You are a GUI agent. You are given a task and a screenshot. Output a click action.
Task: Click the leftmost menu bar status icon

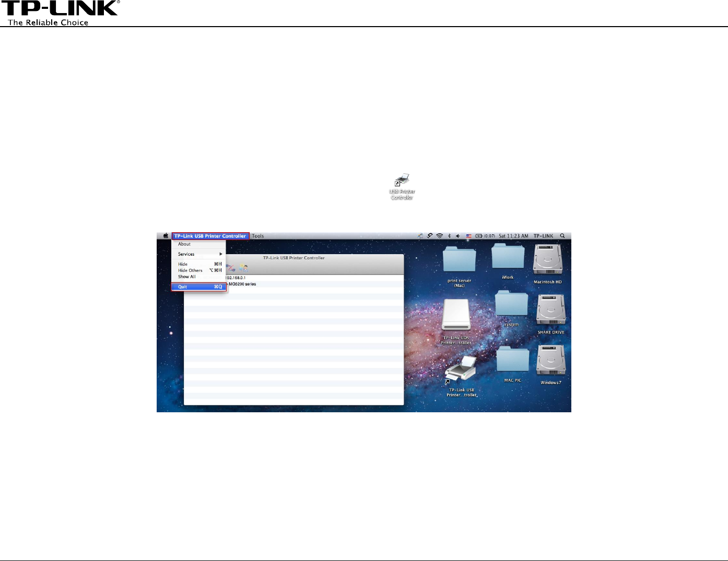point(421,236)
